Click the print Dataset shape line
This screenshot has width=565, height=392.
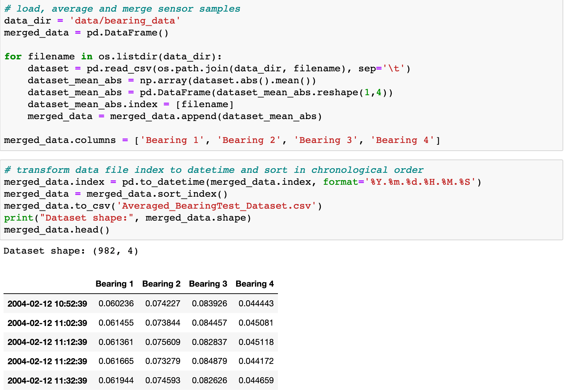point(126,218)
